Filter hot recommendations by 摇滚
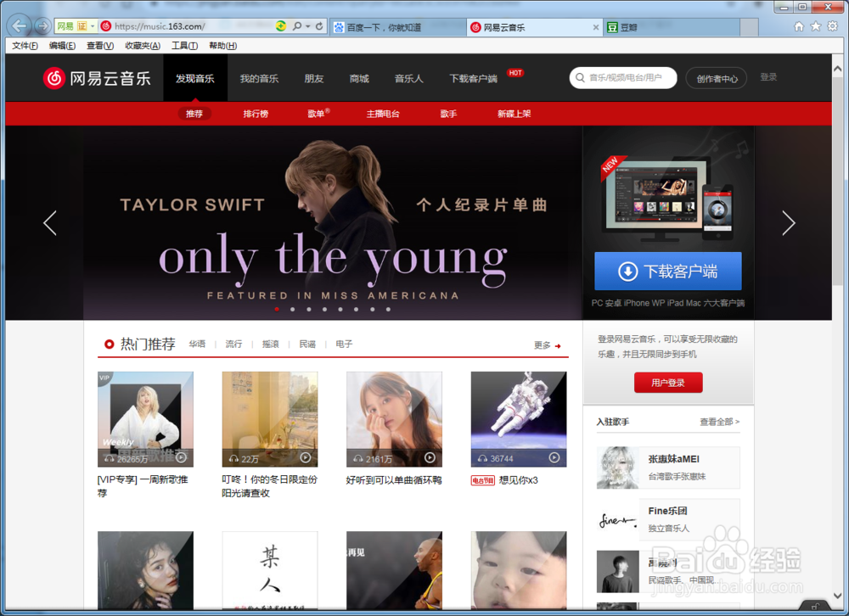The height and width of the screenshot is (616, 849). tap(271, 344)
